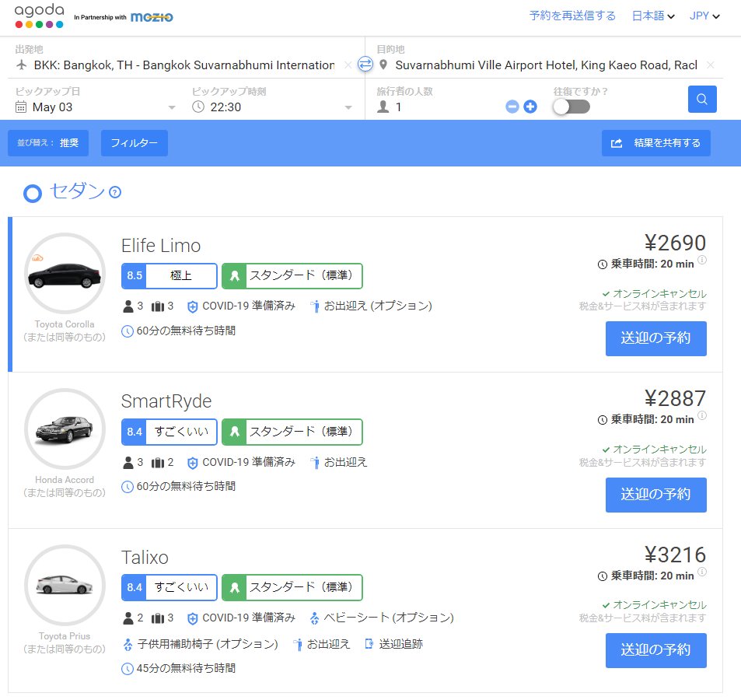This screenshot has width=741, height=700.
Task: Click お出迎え (オプション) on Elife Limo
Action: coord(378,306)
